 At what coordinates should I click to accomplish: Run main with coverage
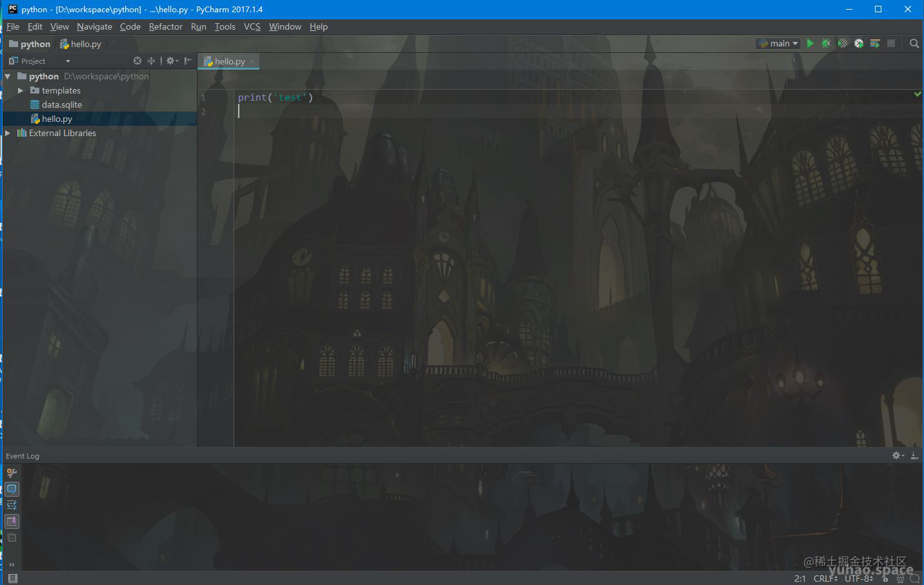click(843, 43)
